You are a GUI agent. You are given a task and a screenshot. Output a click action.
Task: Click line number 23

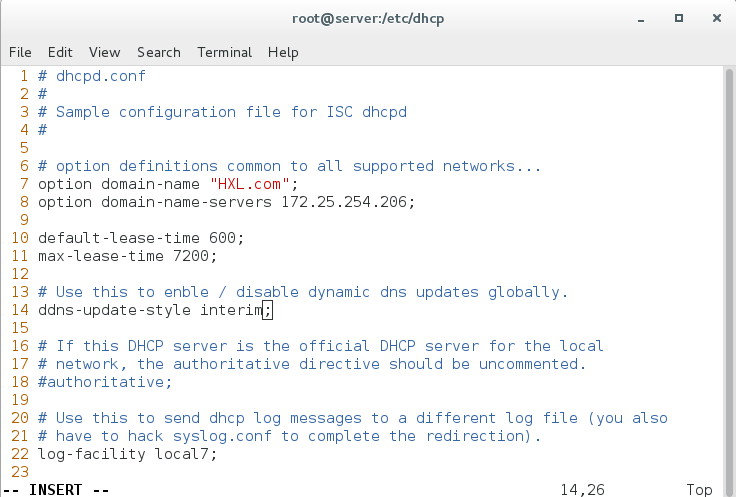(20, 472)
